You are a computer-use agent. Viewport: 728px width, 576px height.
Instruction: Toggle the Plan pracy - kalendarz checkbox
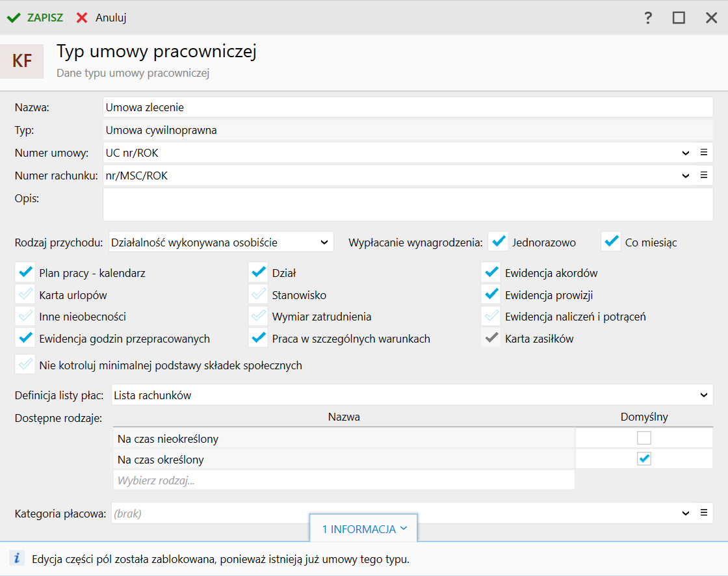[26, 273]
